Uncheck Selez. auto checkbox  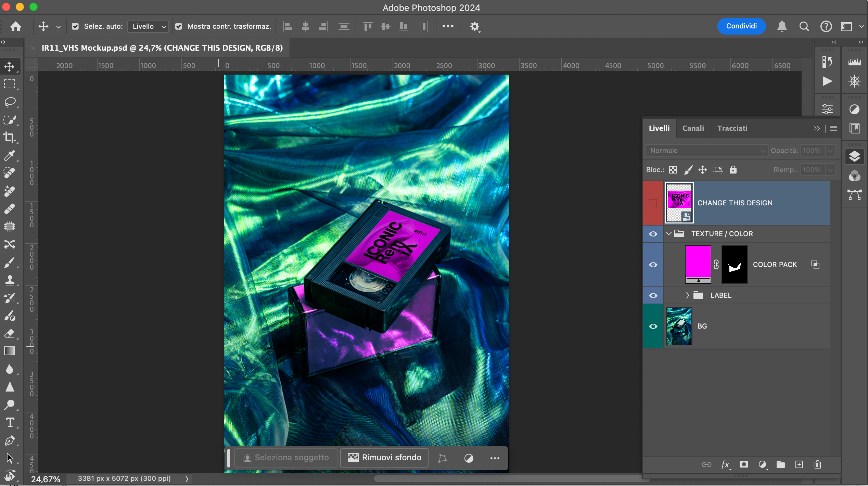[75, 26]
